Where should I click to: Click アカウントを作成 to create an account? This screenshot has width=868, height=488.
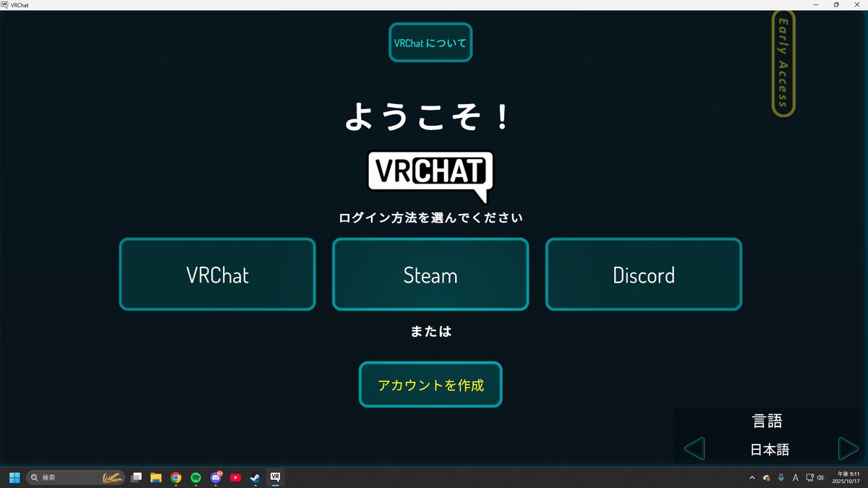point(430,385)
